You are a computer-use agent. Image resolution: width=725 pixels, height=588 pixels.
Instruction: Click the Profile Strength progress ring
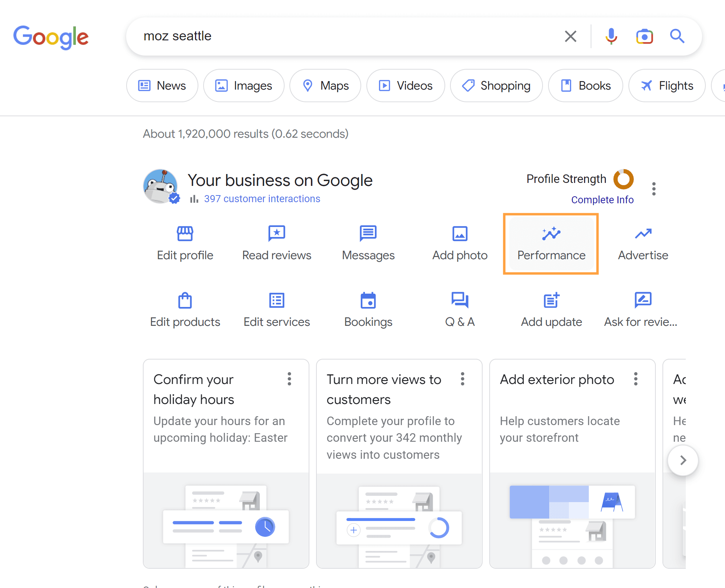(x=623, y=179)
